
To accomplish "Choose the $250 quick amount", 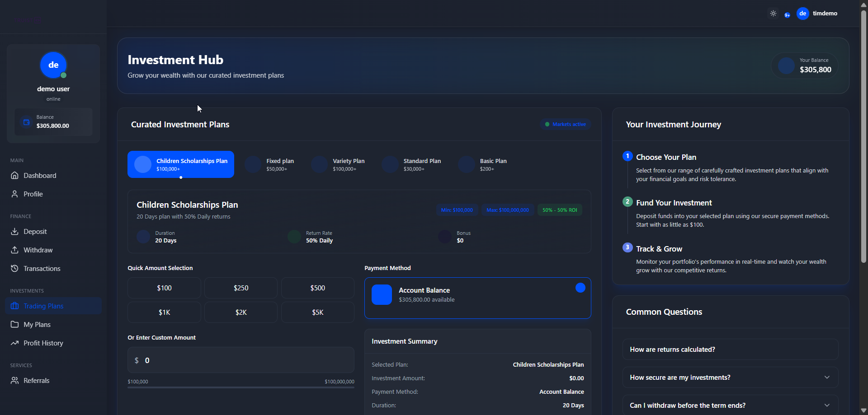I will [x=241, y=288].
